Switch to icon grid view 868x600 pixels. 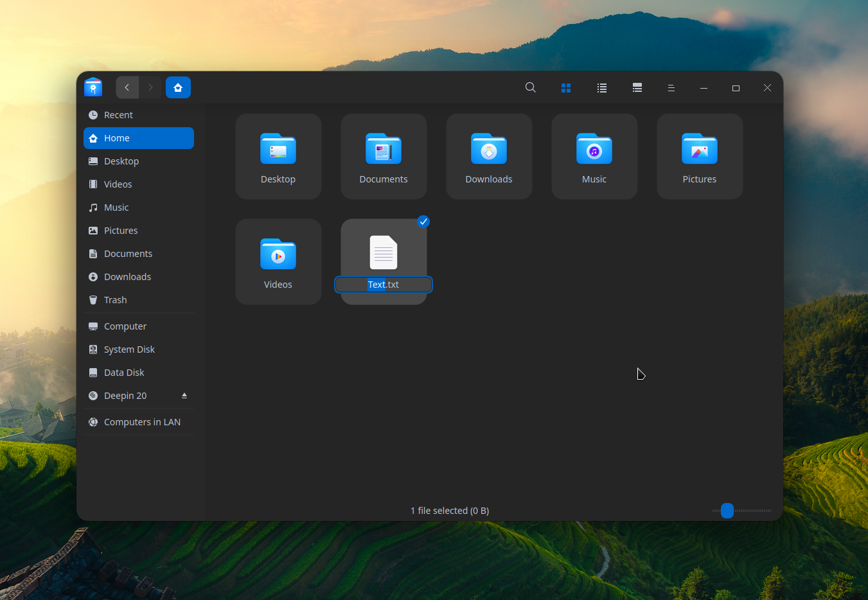[x=566, y=87]
